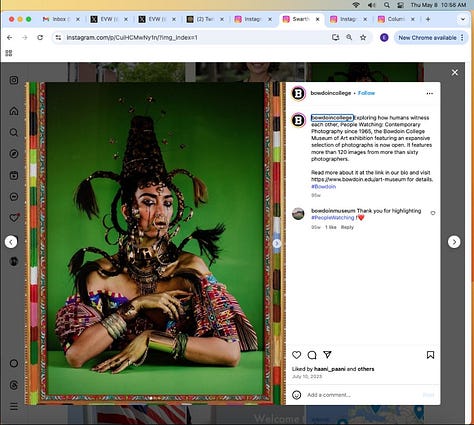The height and width of the screenshot is (425, 474).
Task: Click Chrome back button
Action: point(9,38)
